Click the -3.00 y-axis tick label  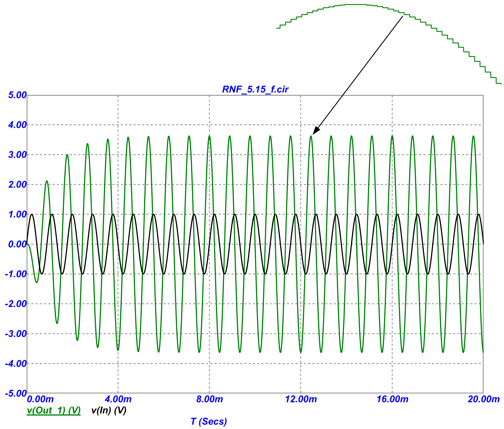[16, 334]
